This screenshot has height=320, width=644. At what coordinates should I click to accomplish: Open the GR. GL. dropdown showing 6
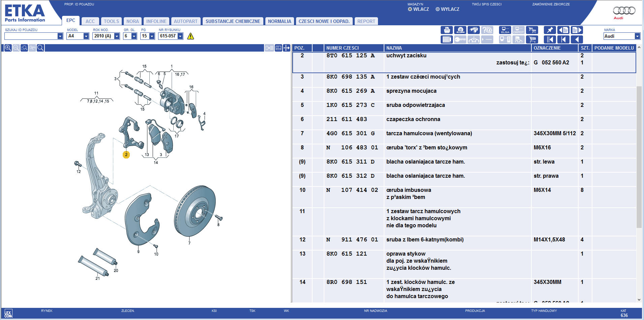(x=134, y=36)
